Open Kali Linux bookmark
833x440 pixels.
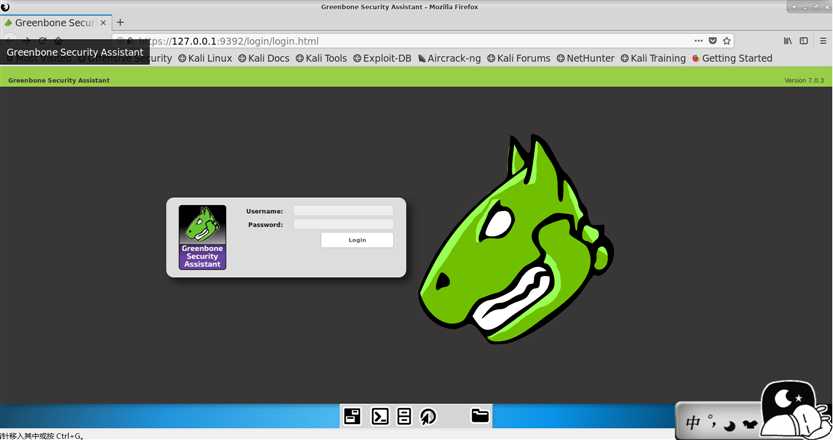[205, 58]
